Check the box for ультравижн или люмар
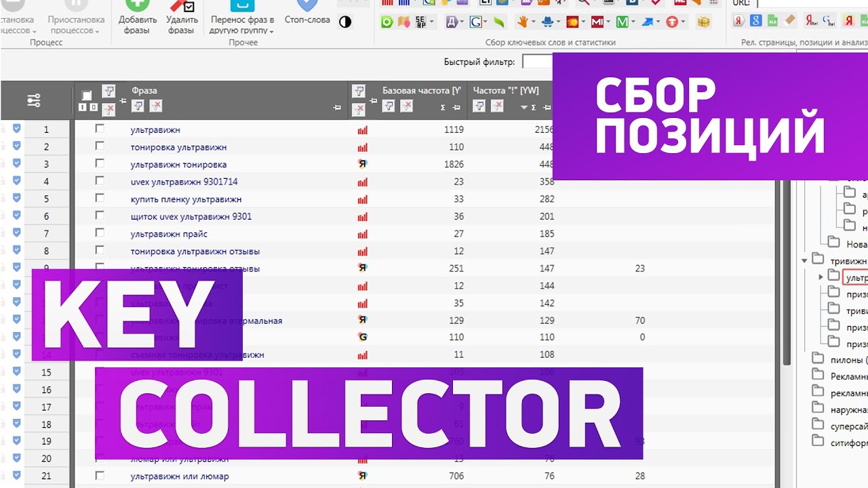The width and height of the screenshot is (868, 488). click(100, 475)
